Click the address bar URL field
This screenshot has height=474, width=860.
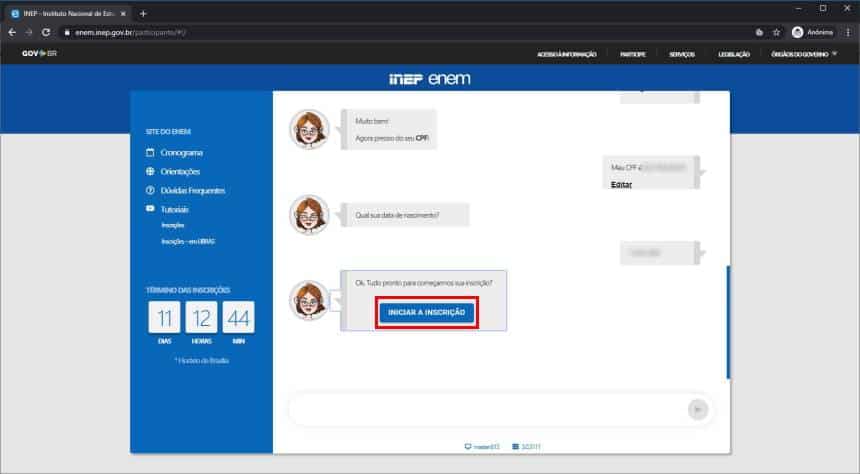(x=406, y=32)
